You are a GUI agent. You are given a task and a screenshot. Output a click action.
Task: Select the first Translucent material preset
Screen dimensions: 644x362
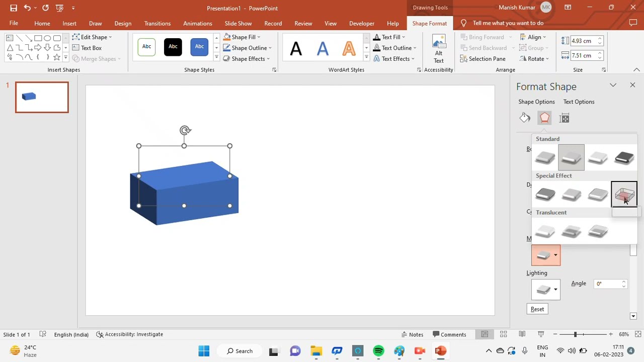[x=545, y=231]
